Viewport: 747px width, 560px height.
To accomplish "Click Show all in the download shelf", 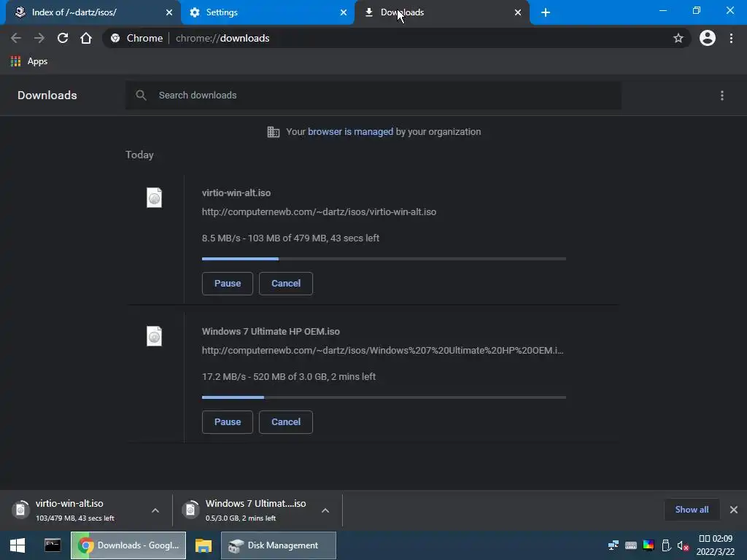I will click(692, 510).
